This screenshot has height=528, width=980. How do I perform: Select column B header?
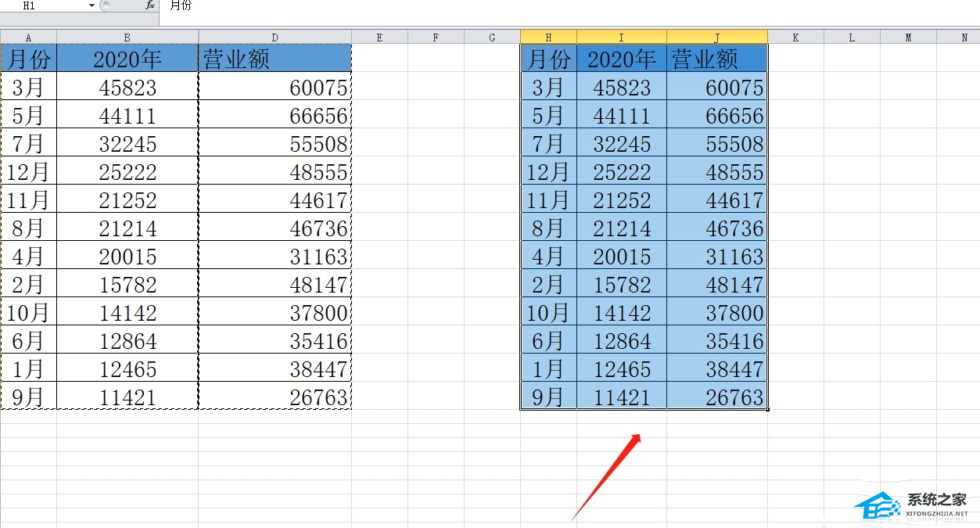(x=127, y=37)
